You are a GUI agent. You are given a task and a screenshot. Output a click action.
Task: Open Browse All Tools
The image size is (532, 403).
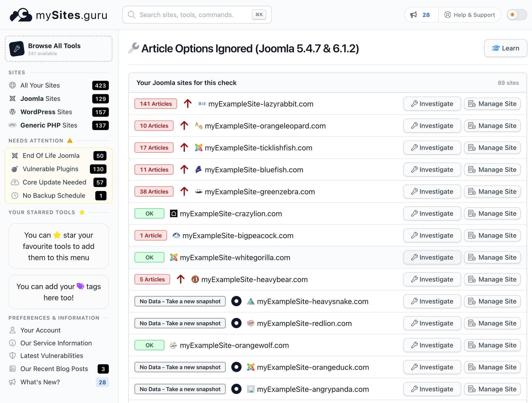(x=59, y=49)
